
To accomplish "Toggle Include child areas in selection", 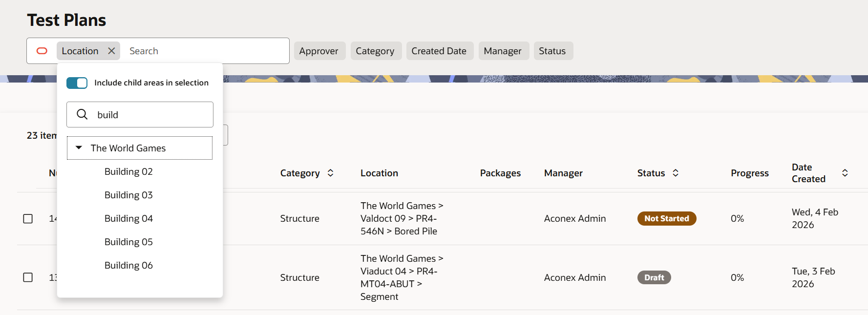I will (77, 83).
